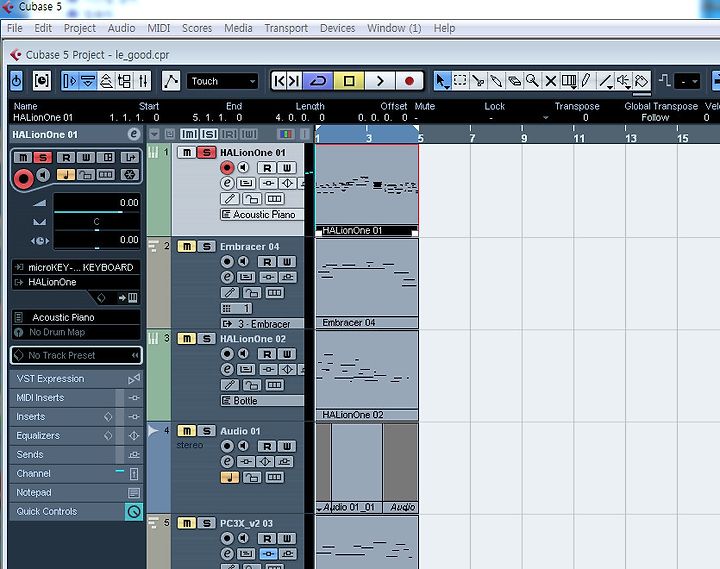
Task: Solo the PC3X_v2 03 track
Action: (207, 524)
